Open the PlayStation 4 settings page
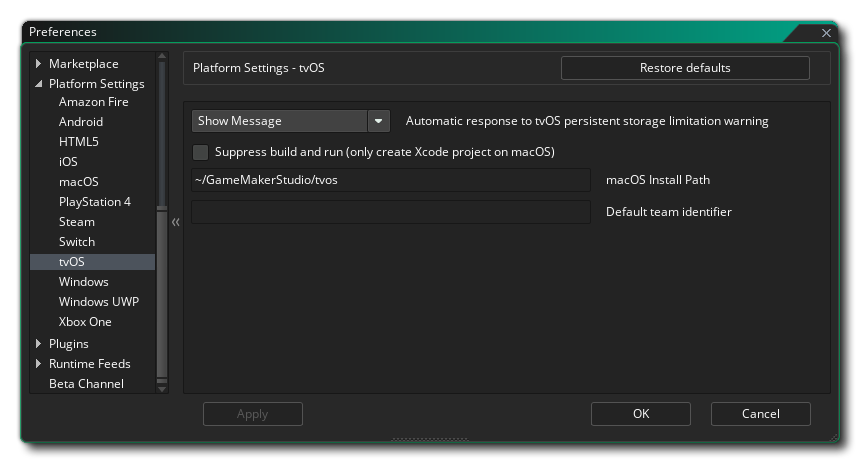 click(x=95, y=202)
